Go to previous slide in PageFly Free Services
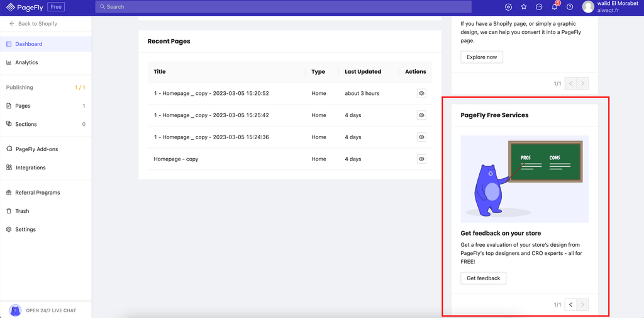 (x=571, y=305)
